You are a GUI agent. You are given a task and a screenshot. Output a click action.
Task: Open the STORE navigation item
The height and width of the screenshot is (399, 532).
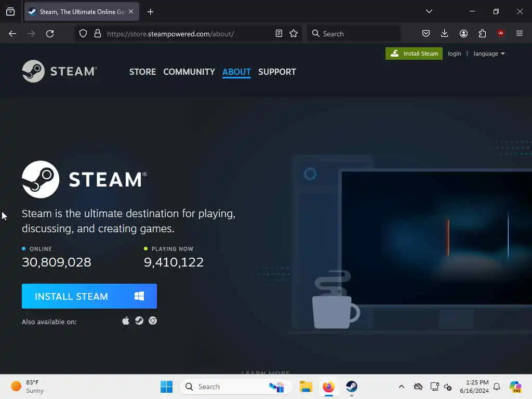tap(142, 72)
